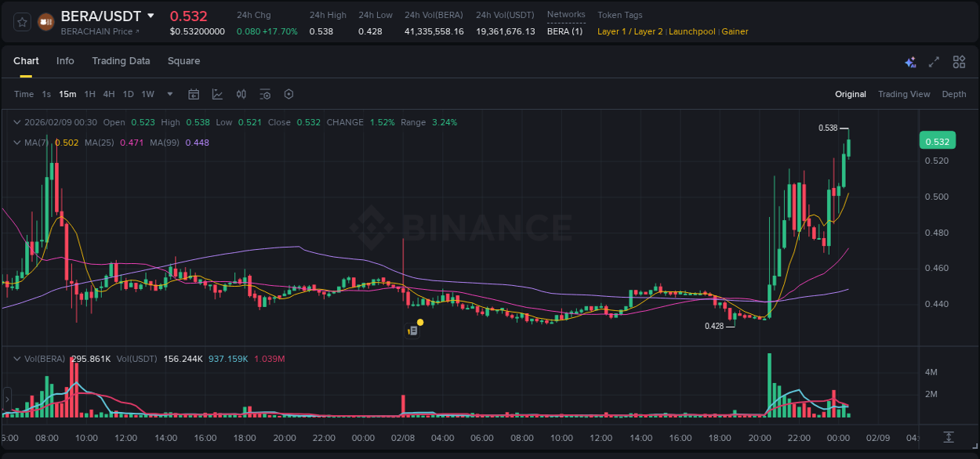Viewport: 980px width, 459px height.
Task: Switch to the Depth chart view
Action: (x=953, y=94)
